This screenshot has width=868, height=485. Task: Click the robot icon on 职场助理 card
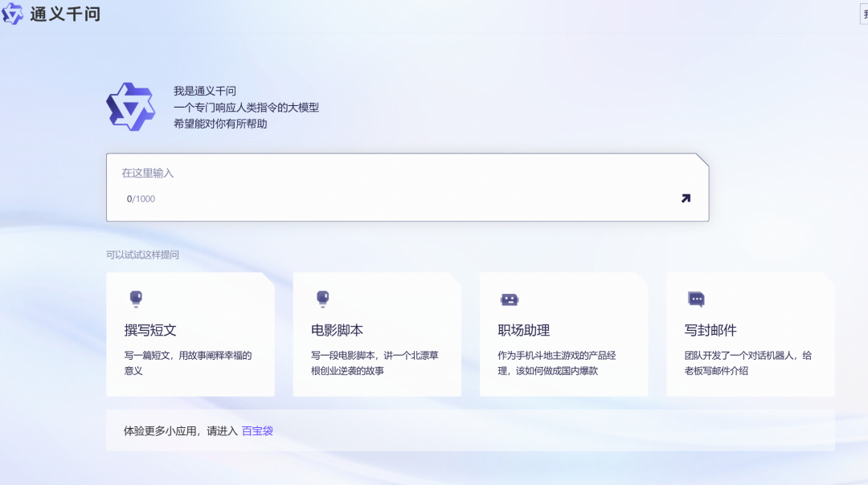click(508, 299)
